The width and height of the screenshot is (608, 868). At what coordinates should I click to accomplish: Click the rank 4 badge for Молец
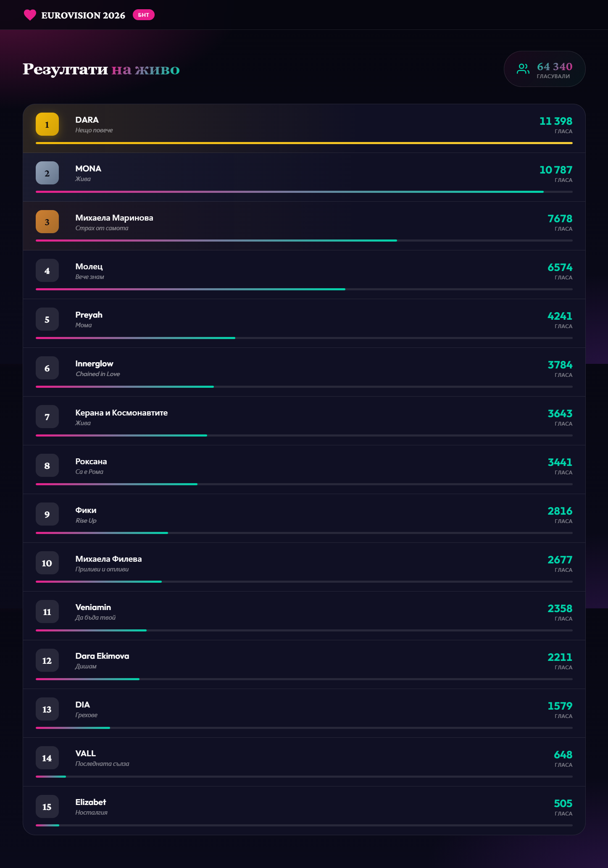47,271
